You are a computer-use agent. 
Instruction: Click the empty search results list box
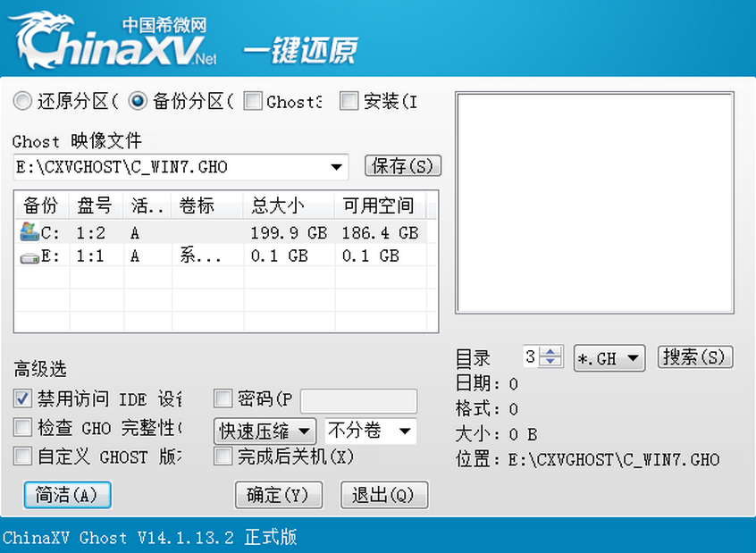594,203
